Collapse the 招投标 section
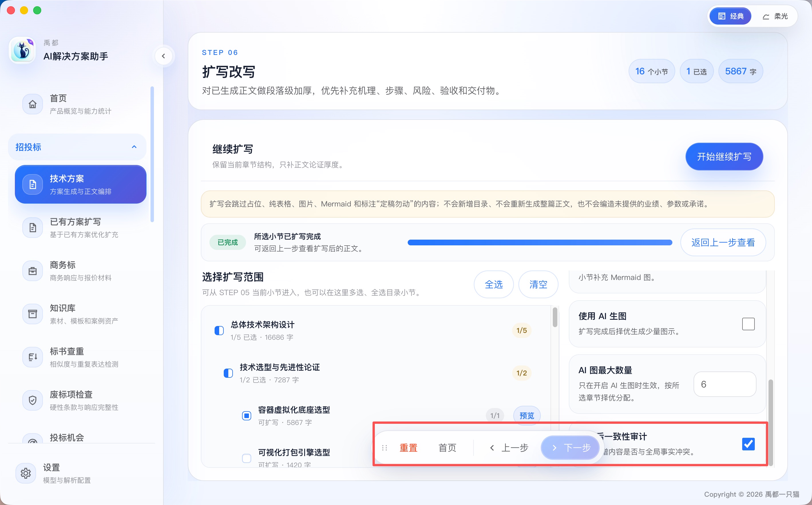Viewport: 812px width, 505px height. pyautogui.click(x=77, y=147)
